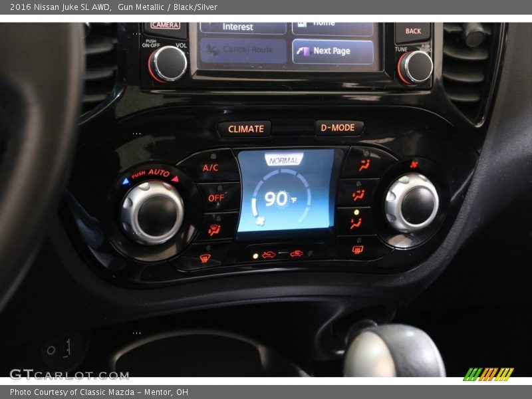Touch the USB port
Screen dimensions: 532x399
tap(67, 348)
